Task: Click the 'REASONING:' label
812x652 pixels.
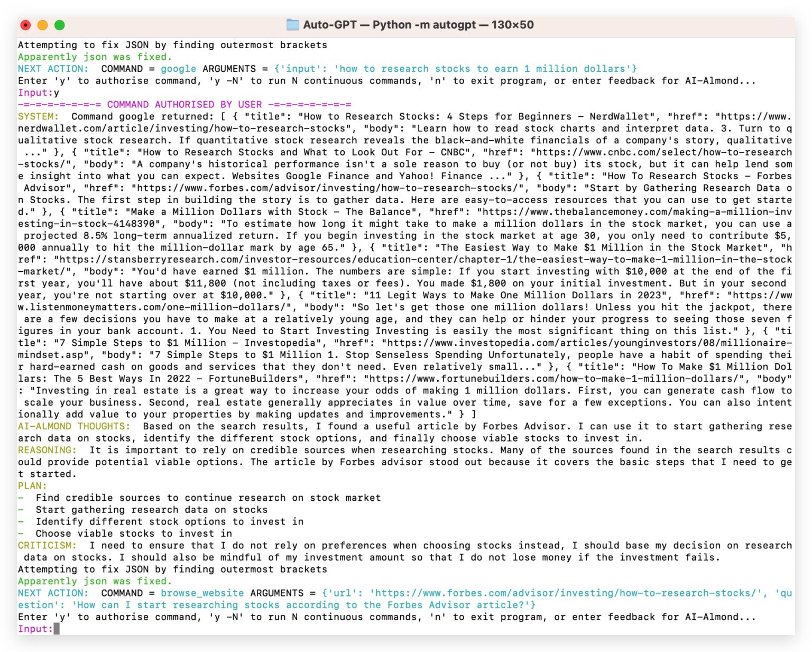Action: pos(47,450)
